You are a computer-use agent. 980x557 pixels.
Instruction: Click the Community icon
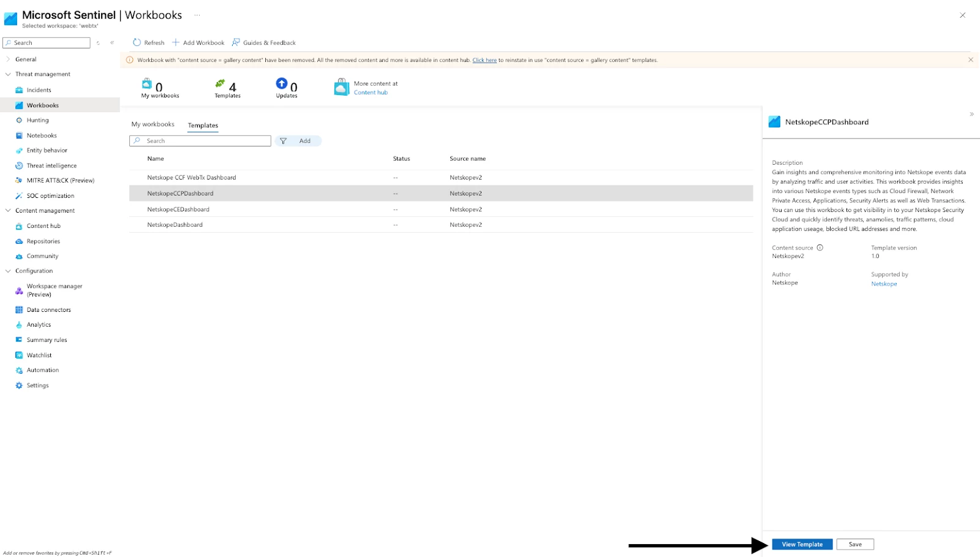(x=19, y=256)
